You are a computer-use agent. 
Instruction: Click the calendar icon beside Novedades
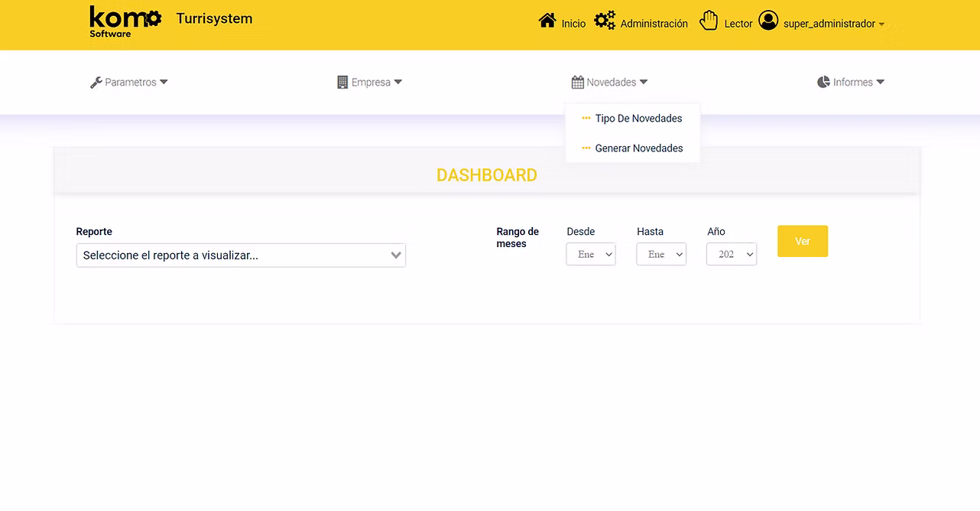[x=578, y=83]
